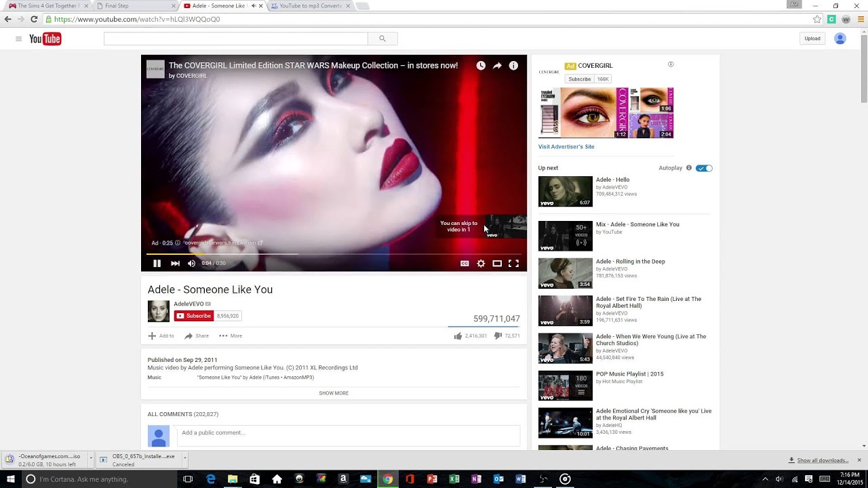Open Chrome's main menu icon

coord(861,20)
